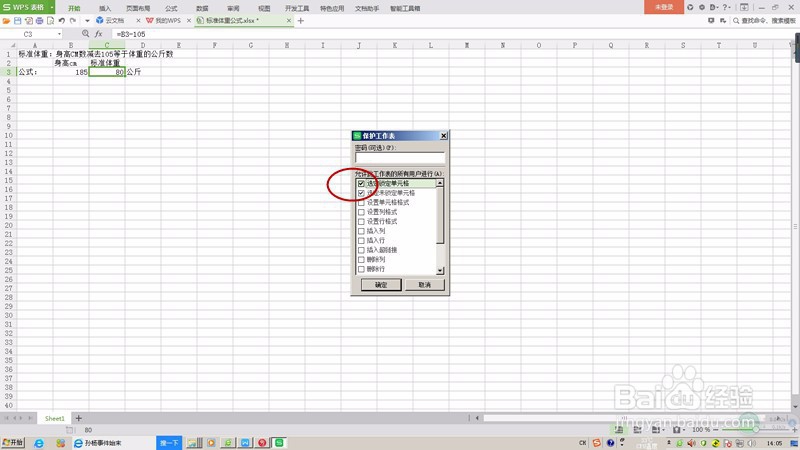This screenshot has width=800, height=450.
Task: Open the Windows 开始 start button
Action: tap(13, 443)
